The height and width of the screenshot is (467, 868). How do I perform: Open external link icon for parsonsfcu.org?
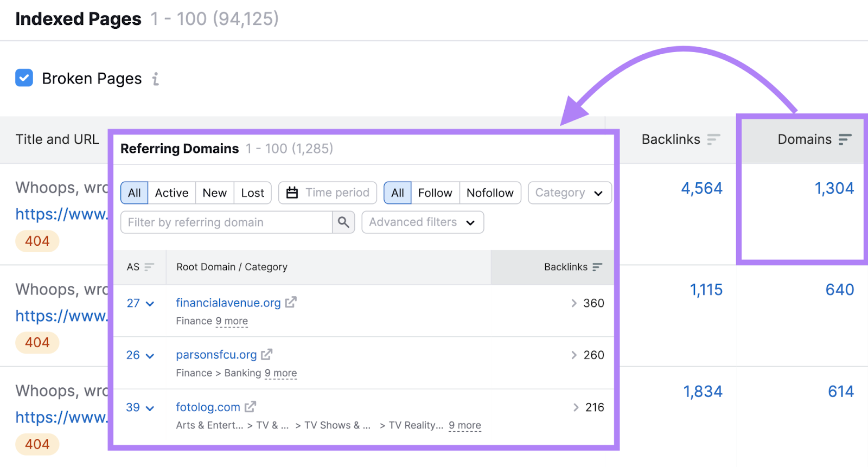pos(267,355)
